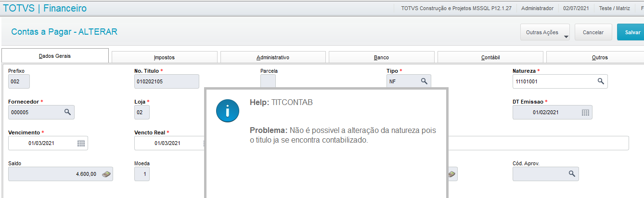Open the Vencimento date picker icon
The width and height of the screenshot is (644, 198).
coord(81,143)
